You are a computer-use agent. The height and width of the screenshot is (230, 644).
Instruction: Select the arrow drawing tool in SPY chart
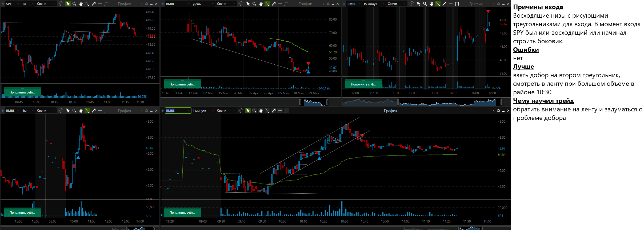[94, 4]
